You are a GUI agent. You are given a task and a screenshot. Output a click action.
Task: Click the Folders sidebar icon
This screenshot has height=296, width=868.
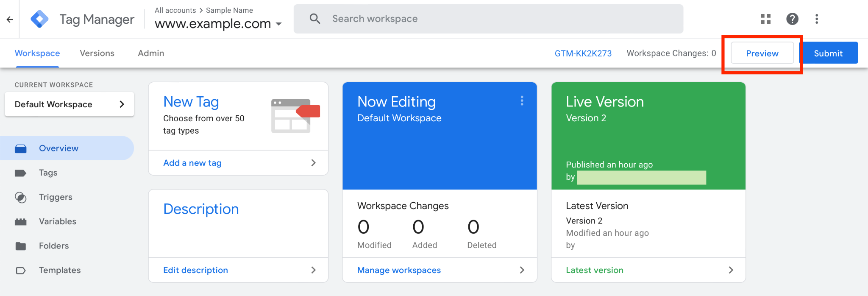(20, 246)
